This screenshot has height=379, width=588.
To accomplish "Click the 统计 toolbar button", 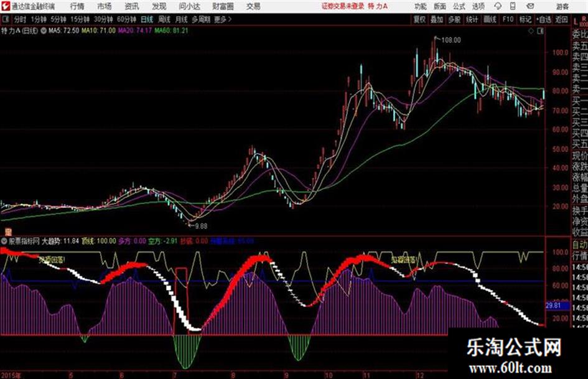I will 472,19.
